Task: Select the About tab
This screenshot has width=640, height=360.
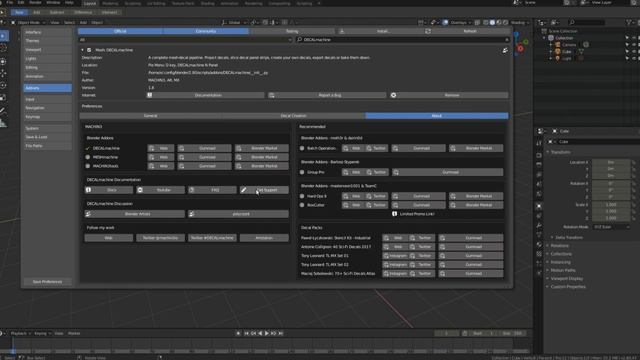Action: coord(437,116)
